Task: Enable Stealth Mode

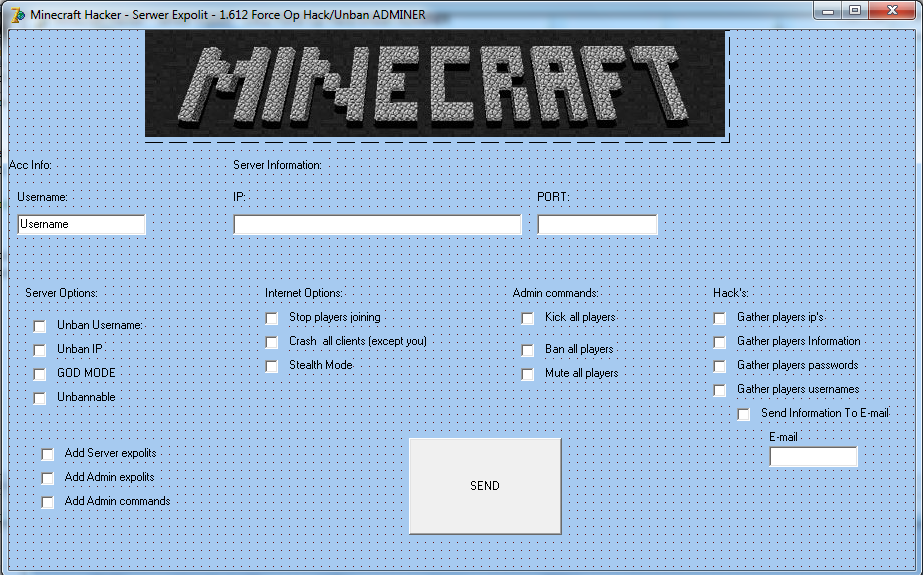Action: 271,366
